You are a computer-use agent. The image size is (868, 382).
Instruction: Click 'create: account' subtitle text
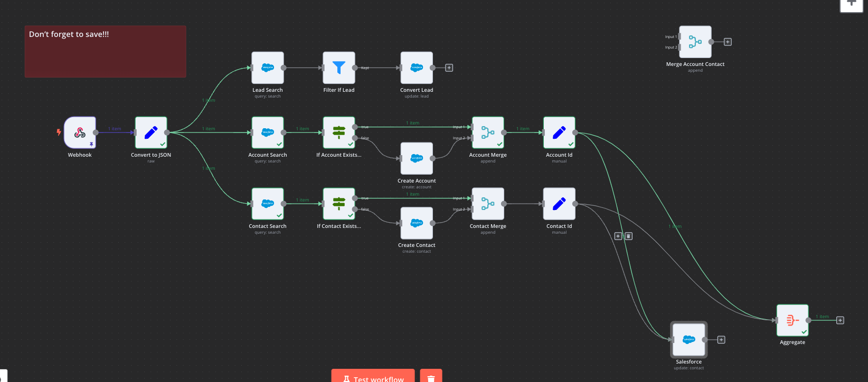417,187
